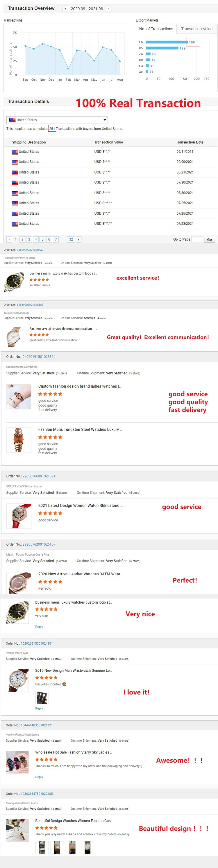Open Fashion Mens Tungsten Steel Watches product
Screen dimensions: 218x868
(x=80, y=429)
